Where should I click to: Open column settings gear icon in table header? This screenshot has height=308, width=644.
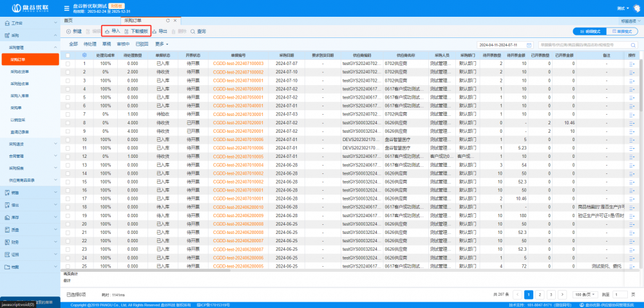tap(84, 55)
